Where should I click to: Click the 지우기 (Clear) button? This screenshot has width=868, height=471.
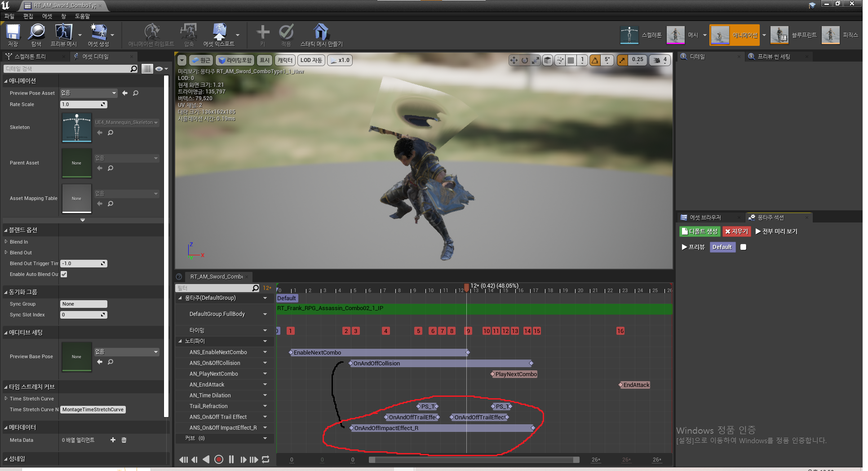click(736, 231)
